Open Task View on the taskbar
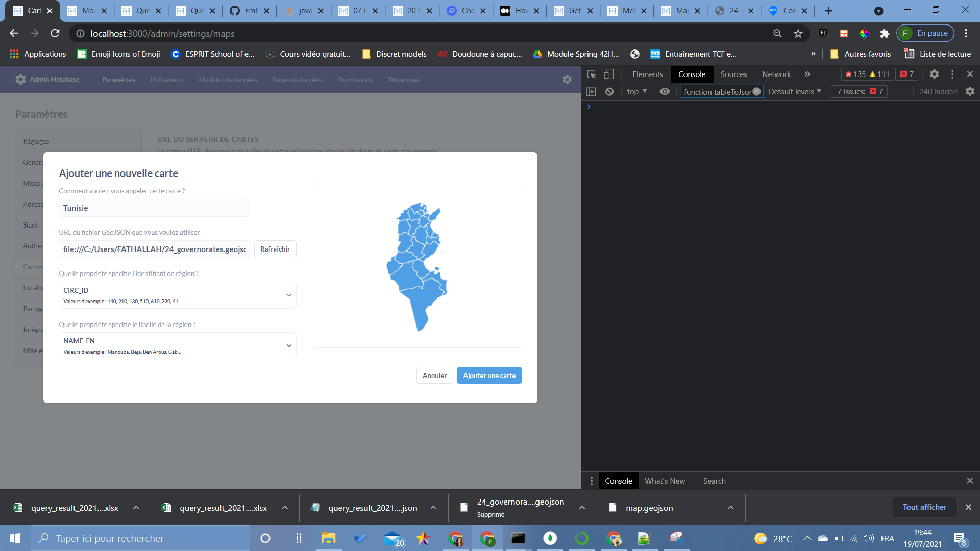Image resolution: width=980 pixels, height=551 pixels. coord(296,538)
